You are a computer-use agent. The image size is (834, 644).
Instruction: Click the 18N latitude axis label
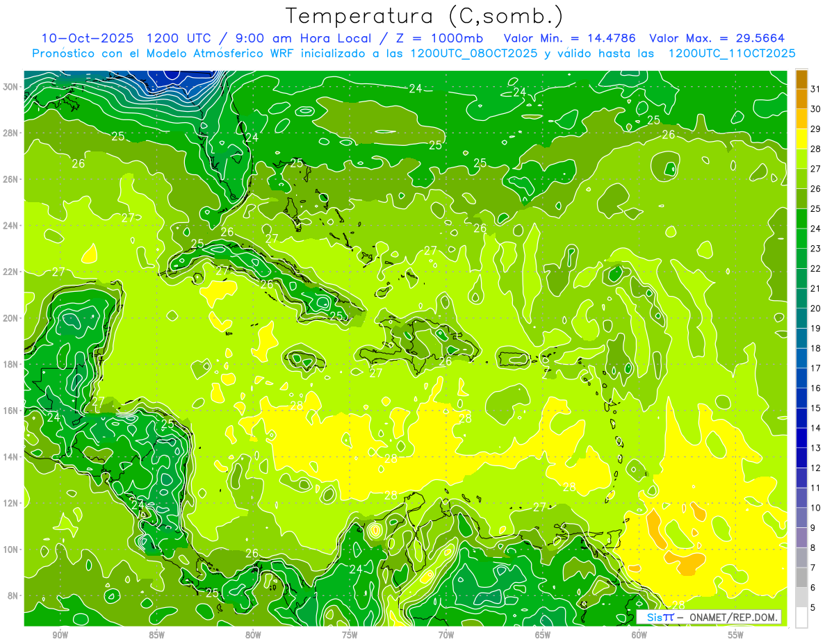[x=12, y=364]
